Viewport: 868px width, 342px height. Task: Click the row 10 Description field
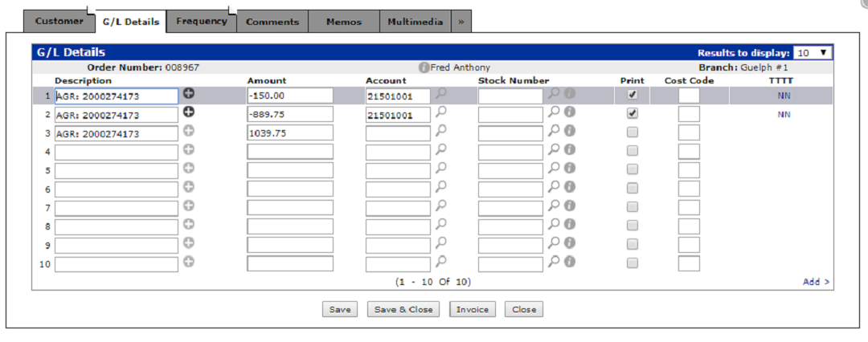pos(117,264)
